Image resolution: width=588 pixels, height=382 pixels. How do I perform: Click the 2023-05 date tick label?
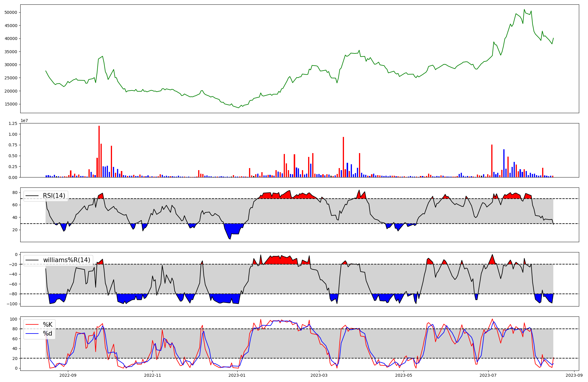(404, 375)
